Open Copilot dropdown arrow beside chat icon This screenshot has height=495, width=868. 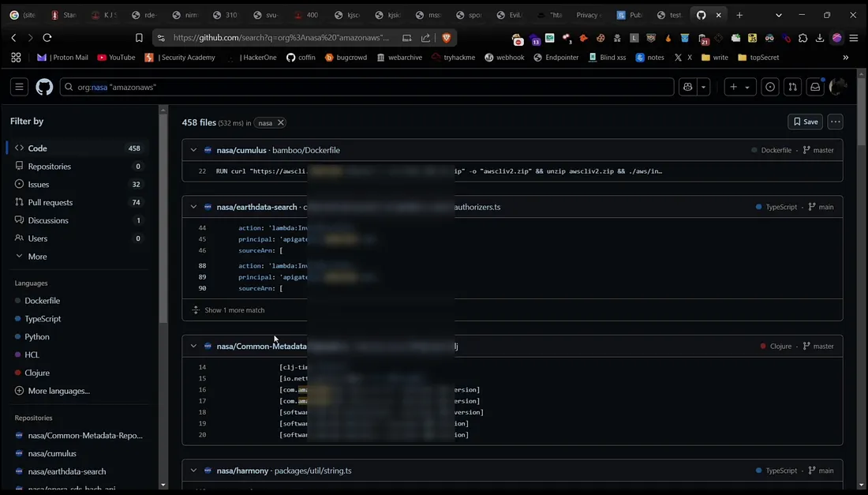pos(704,87)
